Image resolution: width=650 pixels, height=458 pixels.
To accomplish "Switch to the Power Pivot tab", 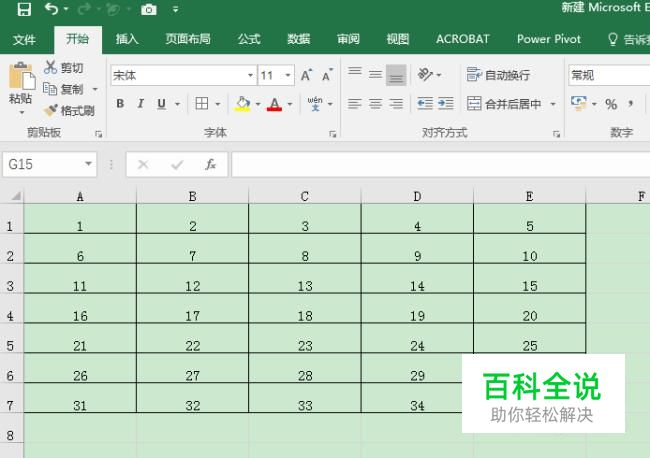I will 549,39.
